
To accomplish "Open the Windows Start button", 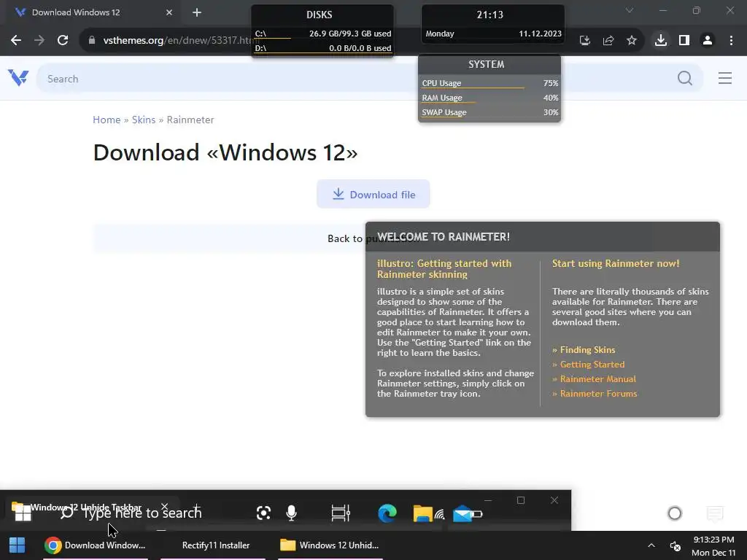I will pos(18,545).
